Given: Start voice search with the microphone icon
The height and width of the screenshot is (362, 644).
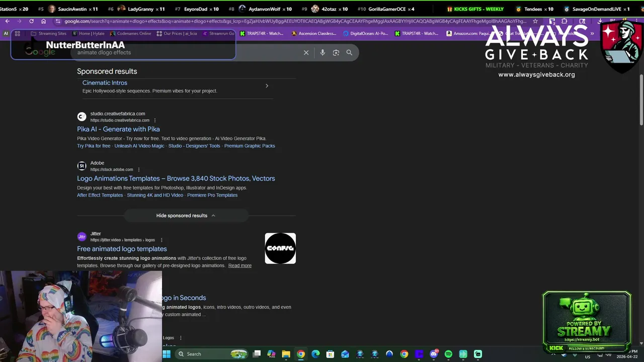Looking at the screenshot, I should point(323,52).
